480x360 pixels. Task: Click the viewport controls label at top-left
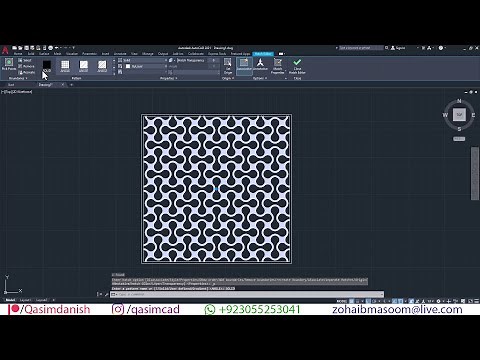tap(17, 91)
